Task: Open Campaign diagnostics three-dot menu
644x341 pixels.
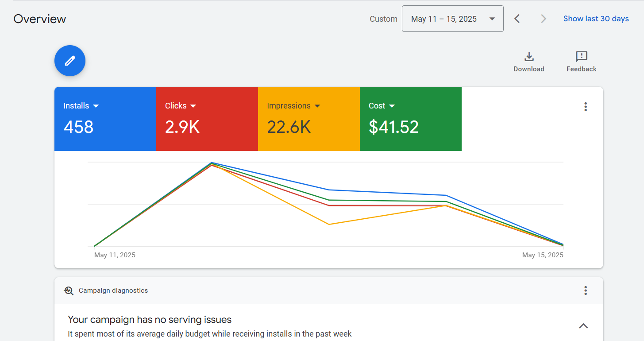Action: (585, 291)
